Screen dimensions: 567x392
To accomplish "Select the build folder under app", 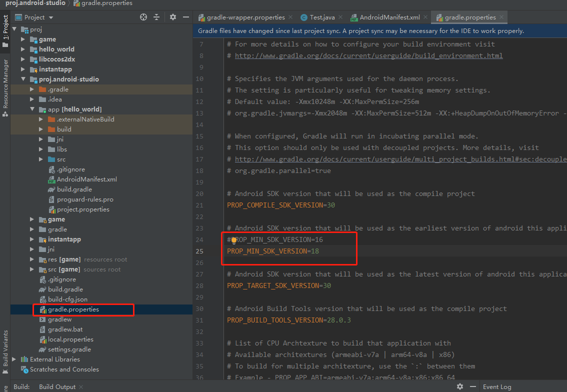I will click(63, 129).
